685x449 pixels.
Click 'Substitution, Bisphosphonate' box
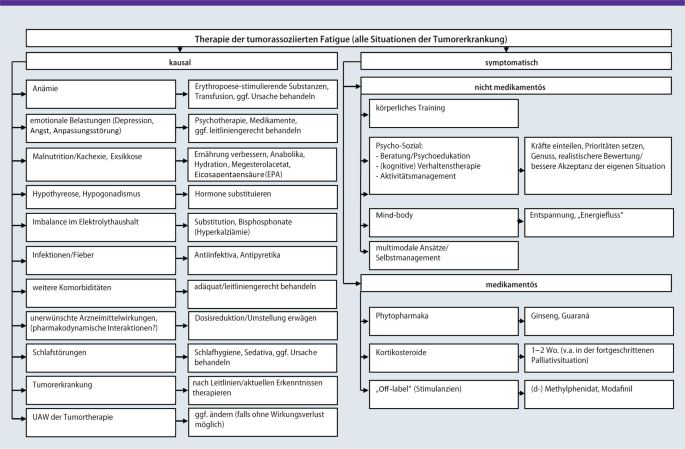tap(263, 227)
